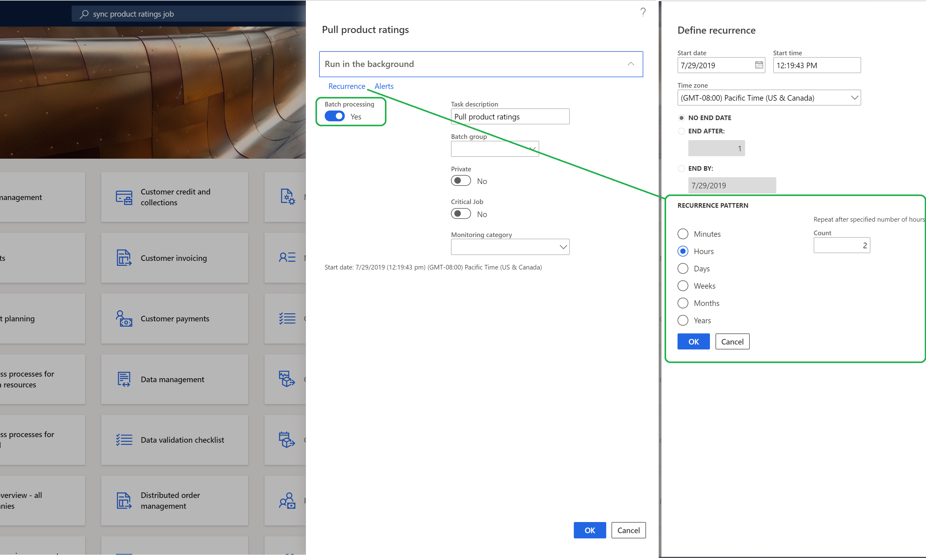Click the Customer invoicing icon
Screen dimensions: 926x560
(x=124, y=257)
